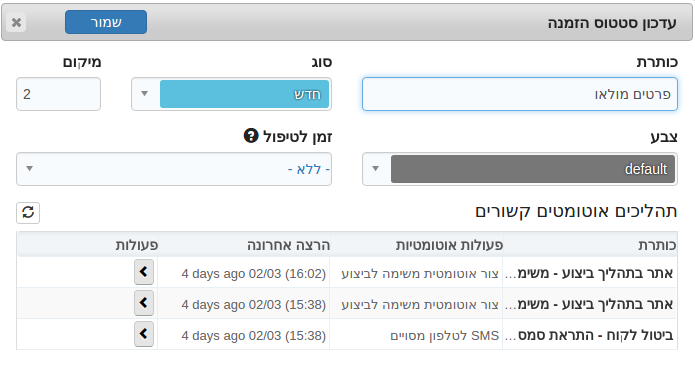
Task: Open the זמן לטיפול dropdown showing ללא
Action: [x=174, y=169]
